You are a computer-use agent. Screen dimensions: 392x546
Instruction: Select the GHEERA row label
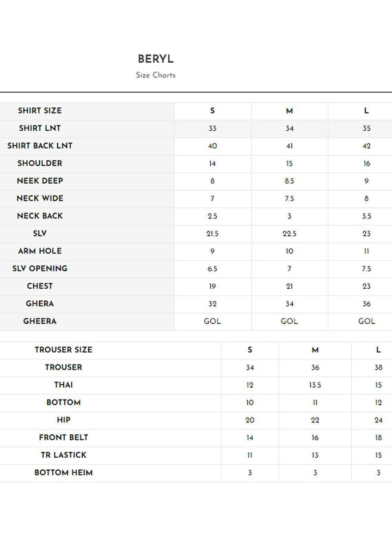tap(40, 321)
